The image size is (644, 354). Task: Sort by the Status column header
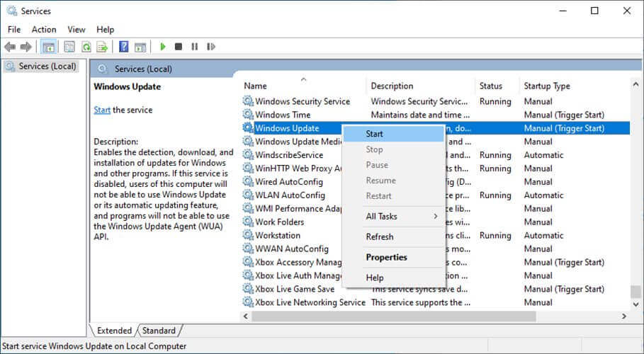click(497, 86)
